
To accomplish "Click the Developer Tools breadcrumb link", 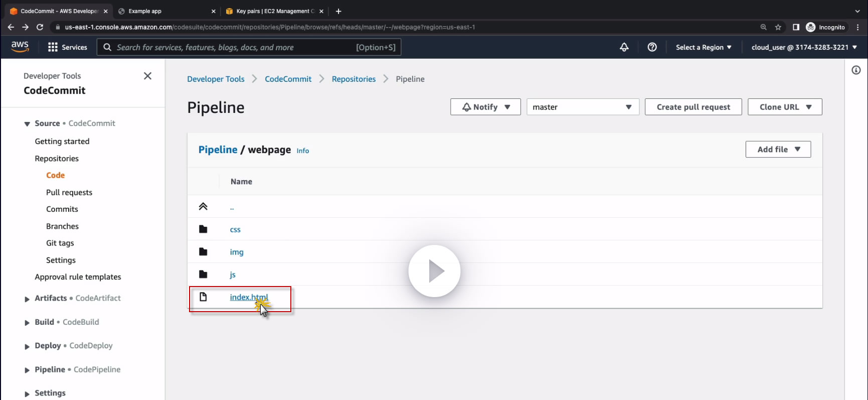I will (216, 79).
